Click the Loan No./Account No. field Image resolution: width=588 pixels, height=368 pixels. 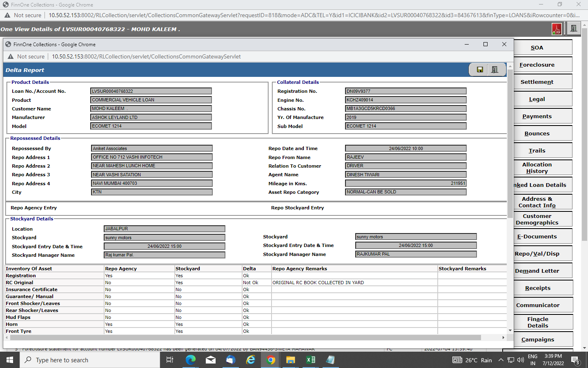click(151, 91)
